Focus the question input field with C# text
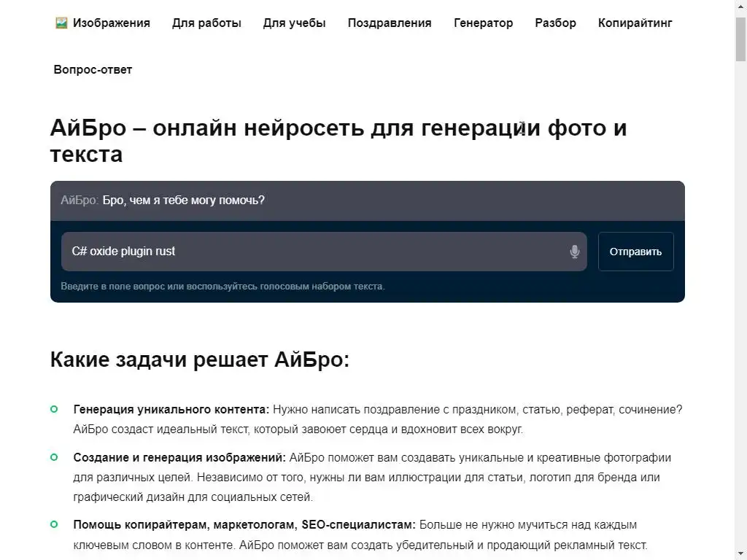 [324, 252]
